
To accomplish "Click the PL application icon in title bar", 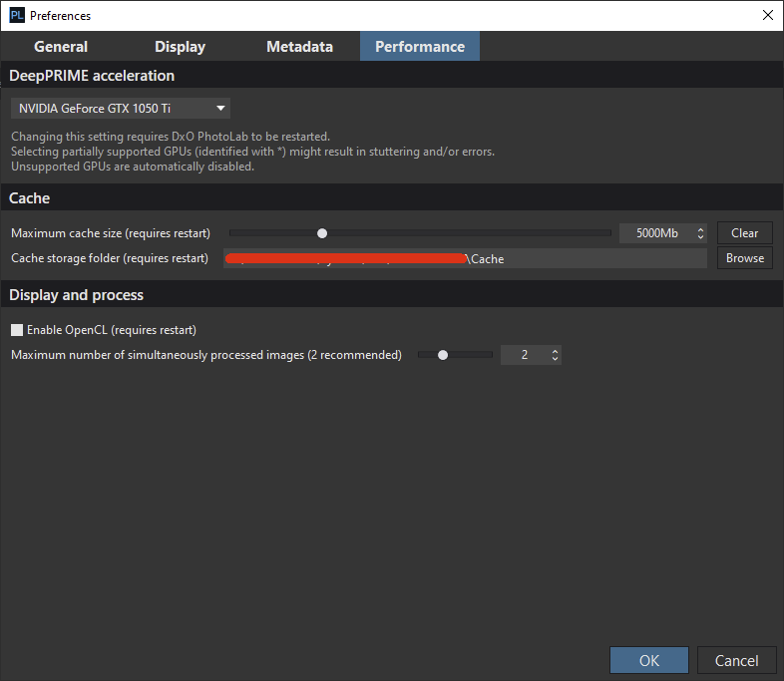I will tap(17, 16).
